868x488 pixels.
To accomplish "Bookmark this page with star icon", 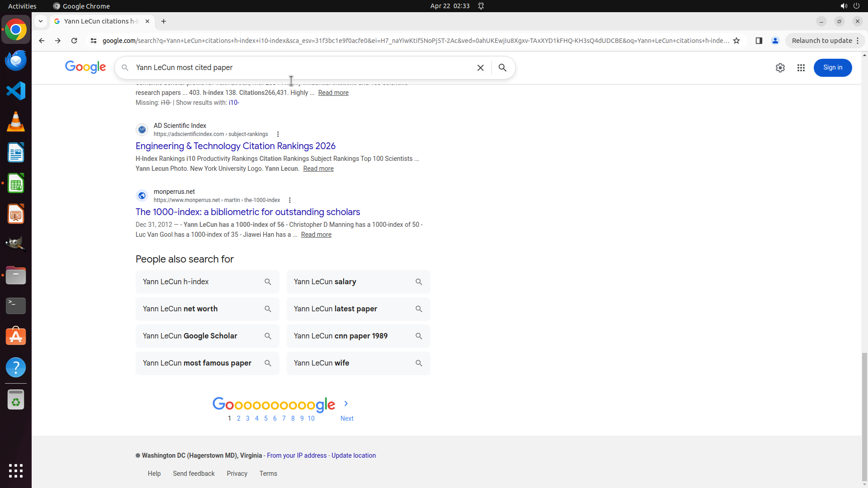I will pos(736,41).
